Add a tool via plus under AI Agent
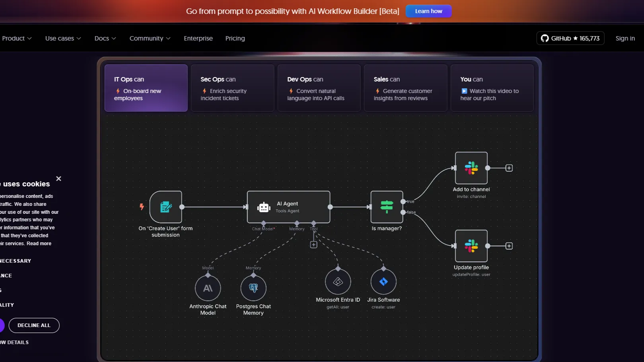The height and width of the screenshot is (362, 644). click(313, 245)
